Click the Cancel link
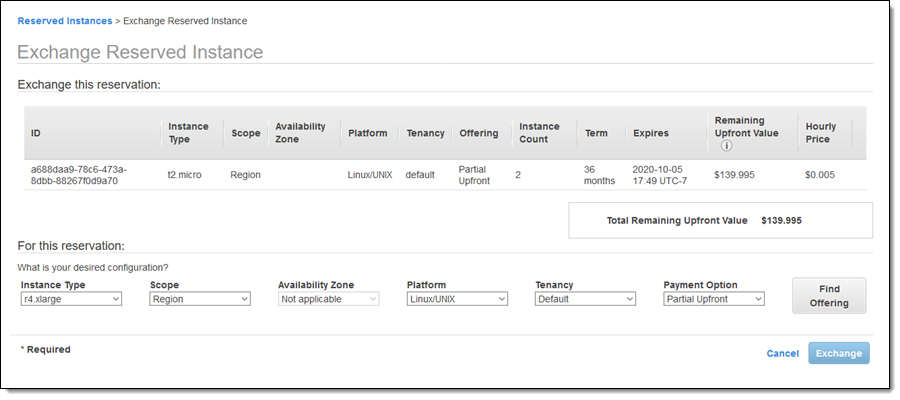This screenshot has height=400, width=900. point(782,354)
